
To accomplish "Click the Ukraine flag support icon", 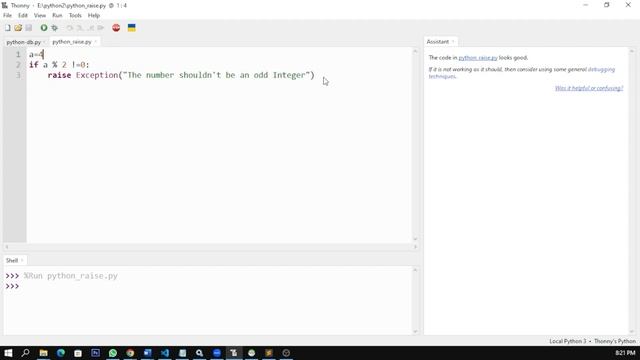I will pos(131,28).
